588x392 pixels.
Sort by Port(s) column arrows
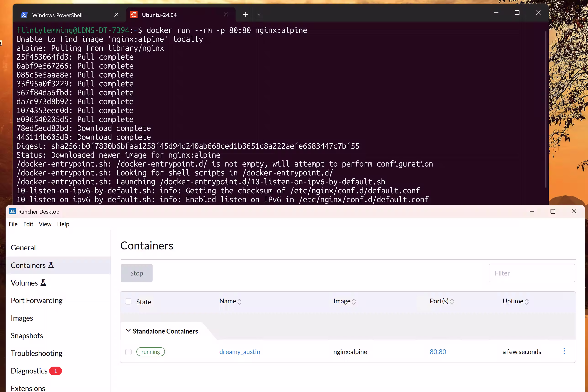pyautogui.click(x=452, y=302)
